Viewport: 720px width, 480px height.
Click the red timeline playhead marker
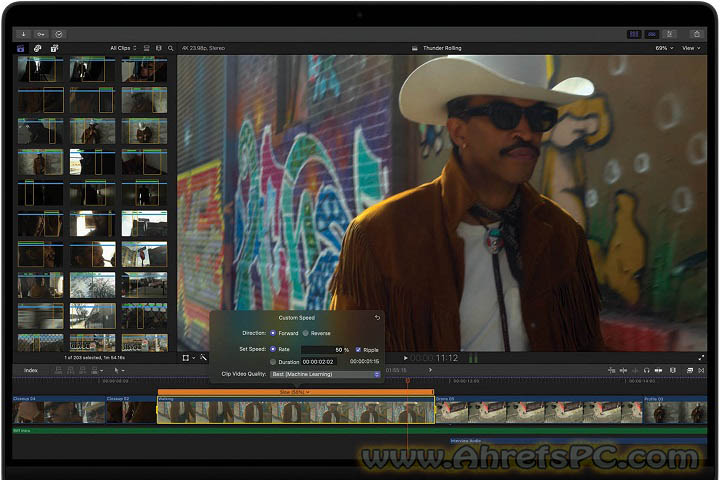(x=407, y=381)
